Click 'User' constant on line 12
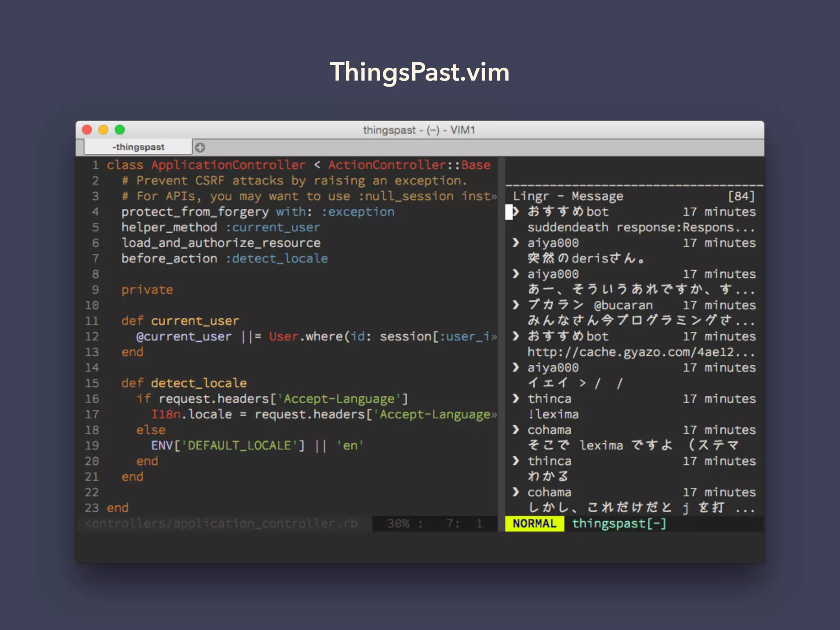Image resolution: width=840 pixels, height=630 pixels. coord(283,337)
